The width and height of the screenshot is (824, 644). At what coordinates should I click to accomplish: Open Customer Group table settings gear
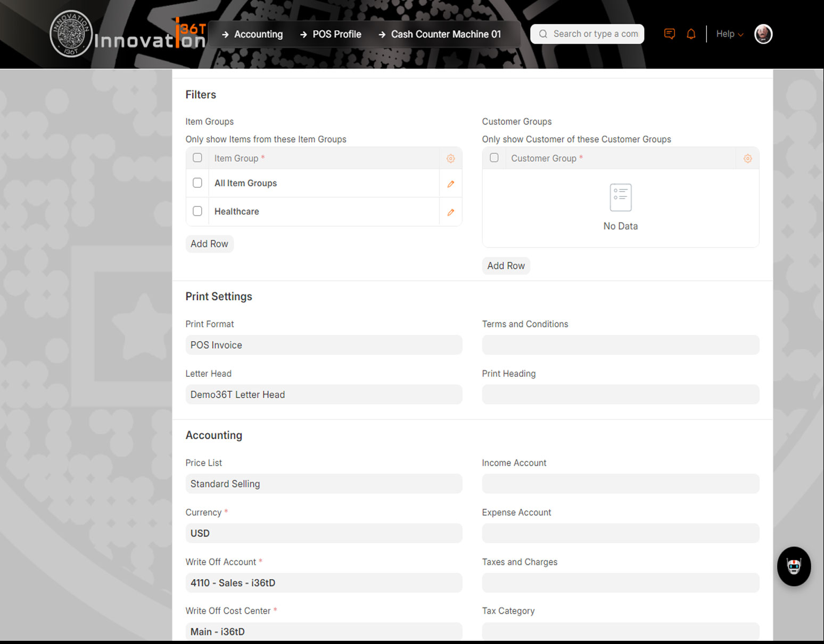click(x=747, y=159)
